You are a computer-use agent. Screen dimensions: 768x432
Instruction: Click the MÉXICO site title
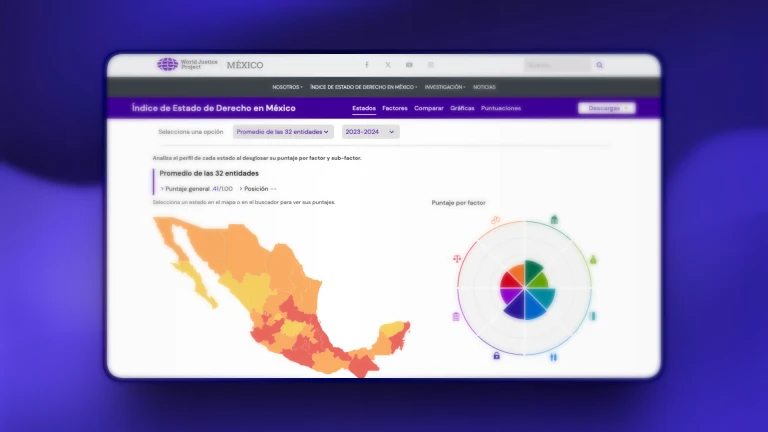[x=245, y=65]
